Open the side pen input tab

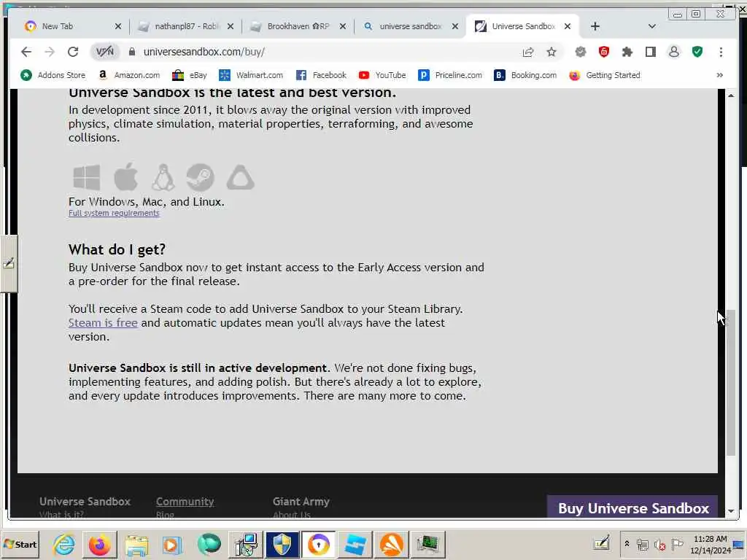tap(9, 263)
